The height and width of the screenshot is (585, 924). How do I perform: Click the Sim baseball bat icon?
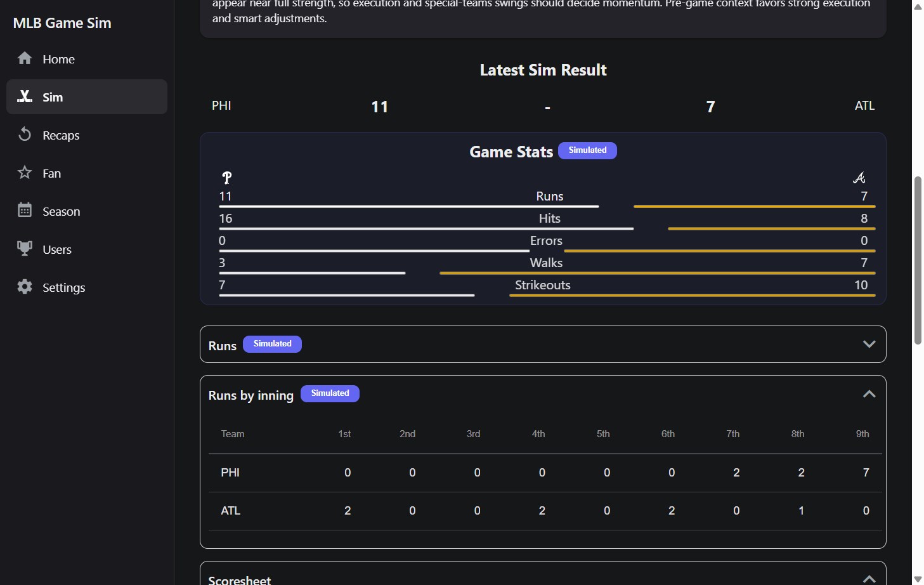point(25,96)
